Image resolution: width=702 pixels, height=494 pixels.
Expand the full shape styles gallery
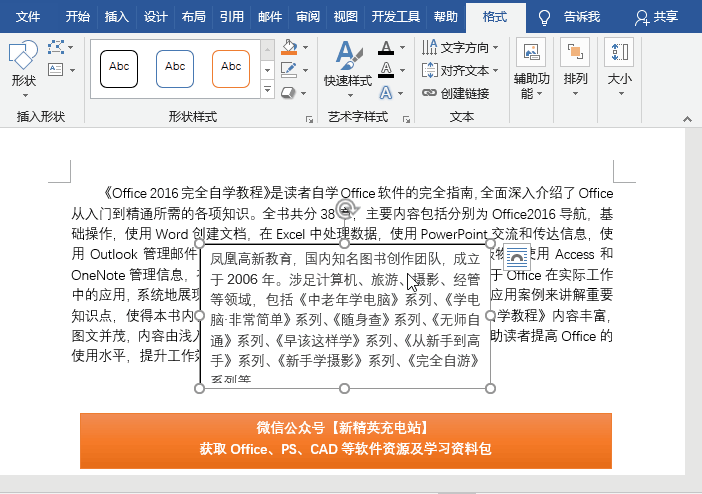pyautogui.click(x=267, y=90)
